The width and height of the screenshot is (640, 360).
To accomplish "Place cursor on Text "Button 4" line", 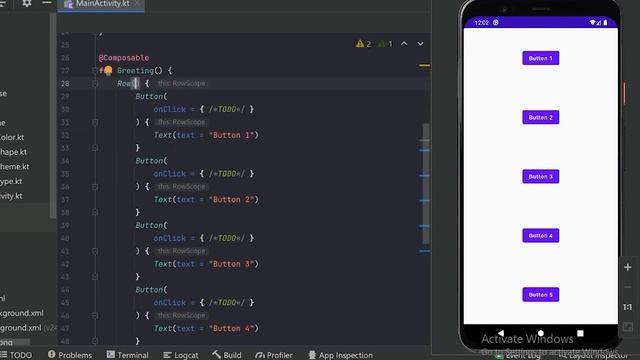I will [x=206, y=329].
